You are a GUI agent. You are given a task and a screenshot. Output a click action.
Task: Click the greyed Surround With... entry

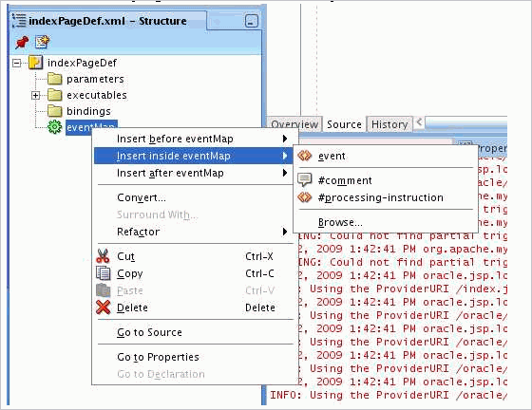coord(194,214)
